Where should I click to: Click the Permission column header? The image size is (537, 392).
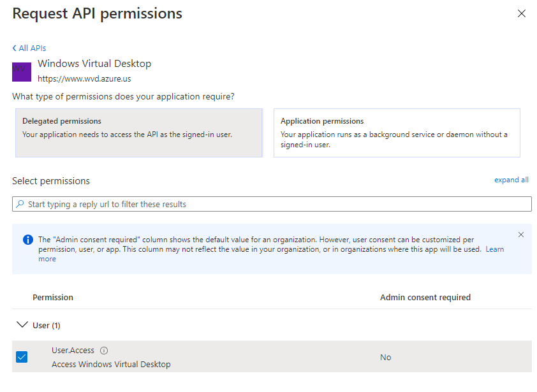(x=53, y=297)
